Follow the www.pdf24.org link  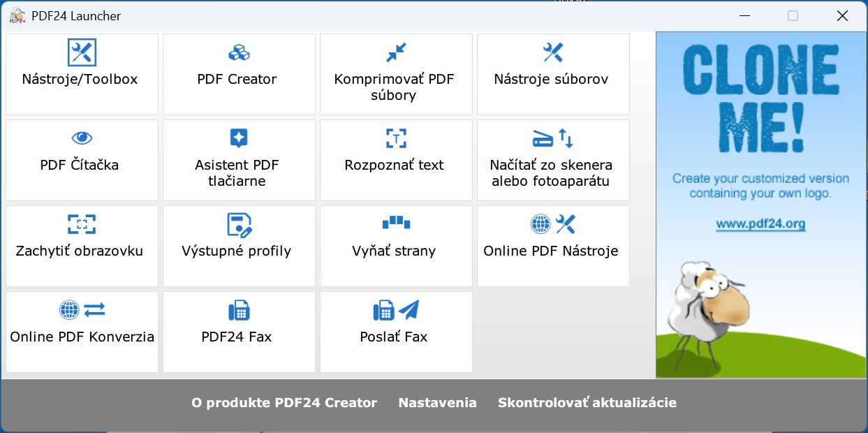(x=760, y=224)
